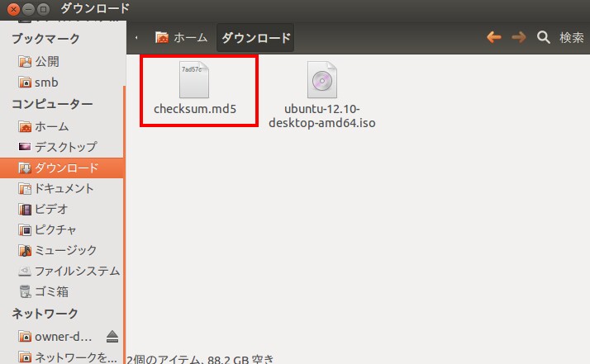The width and height of the screenshot is (590, 364).
Task: Click the owner-d... network folder icon
Action: tap(25, 337)
